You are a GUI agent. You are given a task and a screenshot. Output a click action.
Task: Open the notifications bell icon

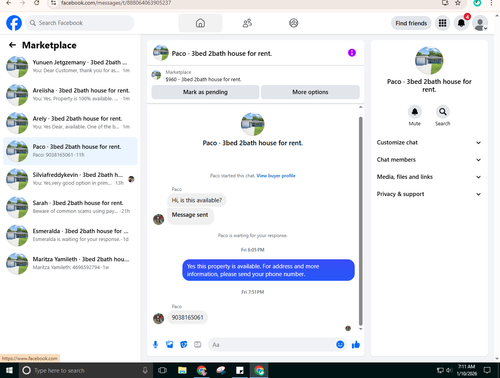click(461, 23)
